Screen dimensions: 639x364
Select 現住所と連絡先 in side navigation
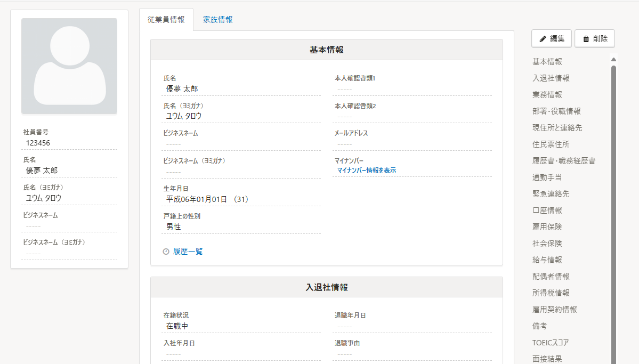coord(557,127)
